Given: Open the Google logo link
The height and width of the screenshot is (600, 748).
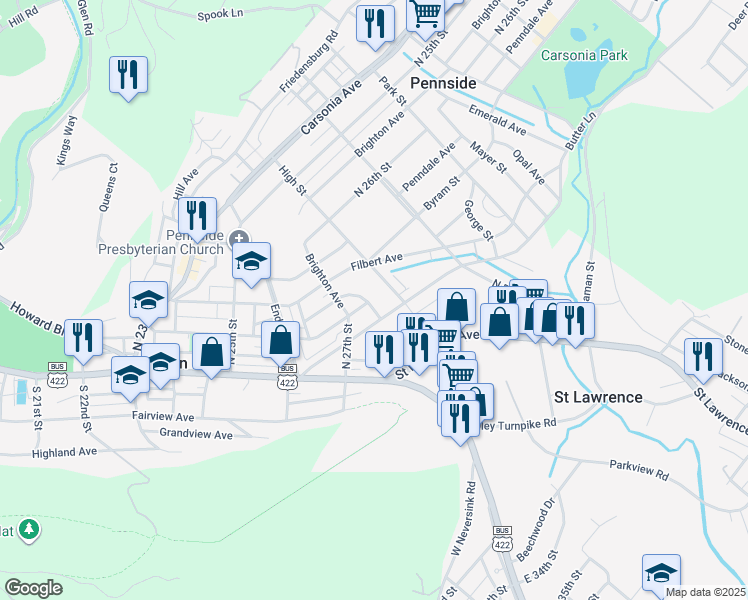Looking at the screenshot, I should 33,588.
